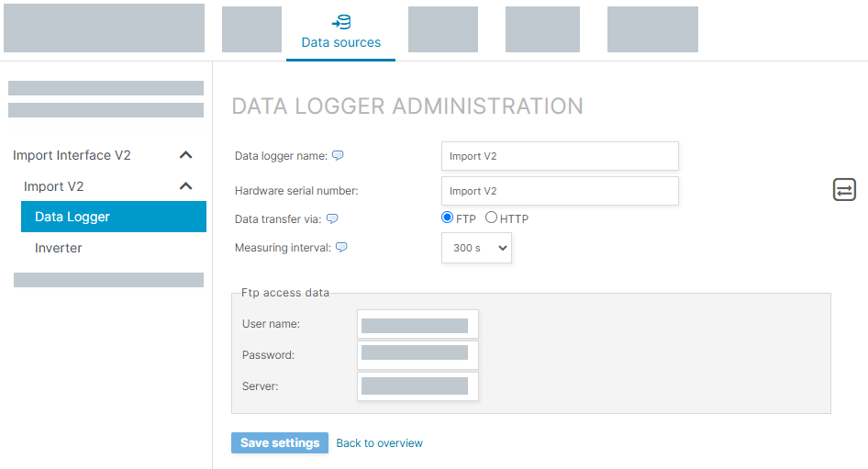This screenshot has width=868, height=469.
Task: Select the FTP radio button
Action: coord(448,218)
